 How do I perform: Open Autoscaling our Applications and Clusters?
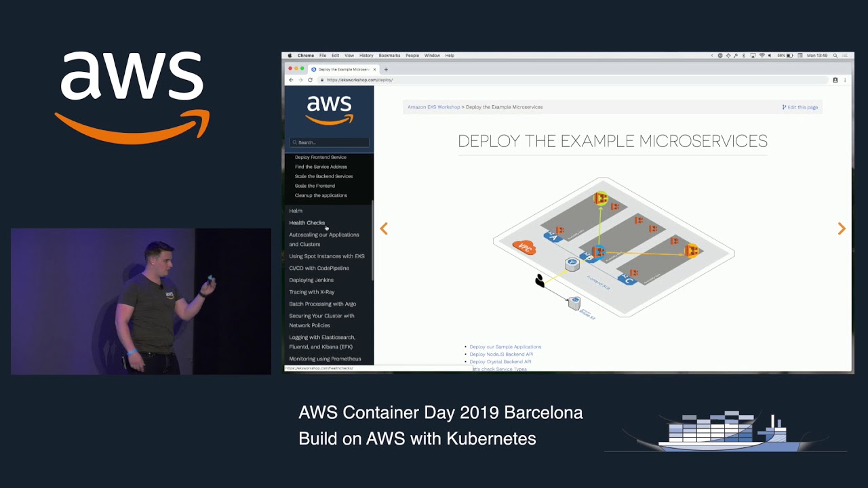(x=324, y=239)
